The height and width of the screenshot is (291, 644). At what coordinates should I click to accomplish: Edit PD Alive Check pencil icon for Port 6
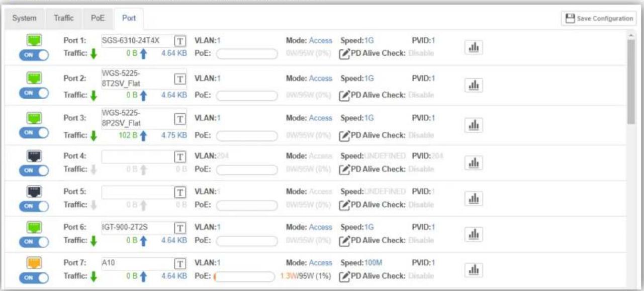pyautogui.click(x=344, y=241)
